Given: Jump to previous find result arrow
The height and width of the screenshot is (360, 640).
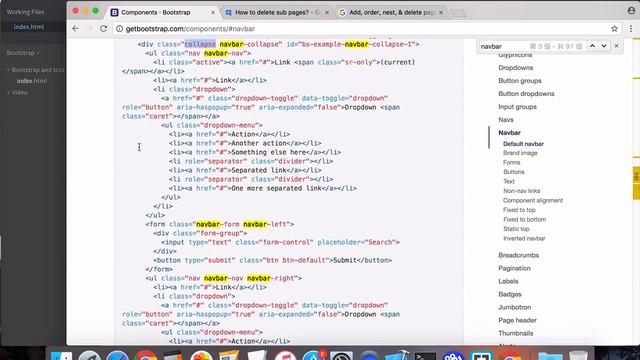Looking at the screenshot, I should [592, 46].
